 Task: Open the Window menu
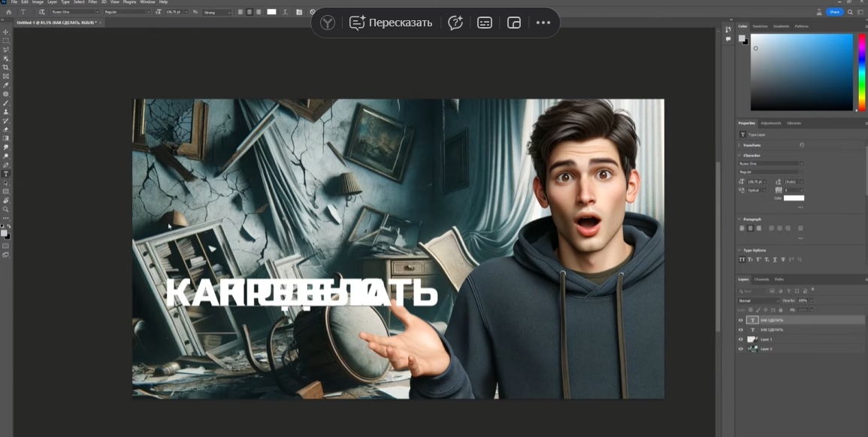(147, 2)
